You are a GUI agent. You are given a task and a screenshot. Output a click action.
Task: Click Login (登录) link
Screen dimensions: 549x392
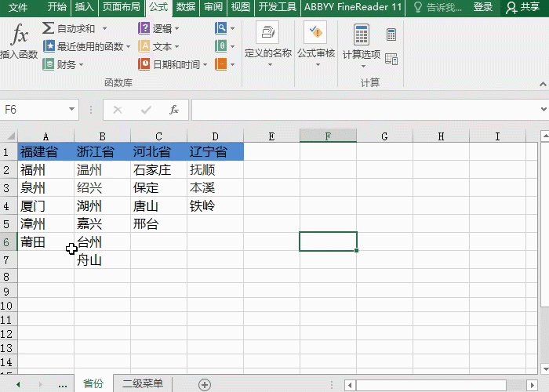[x=483, y=7]
